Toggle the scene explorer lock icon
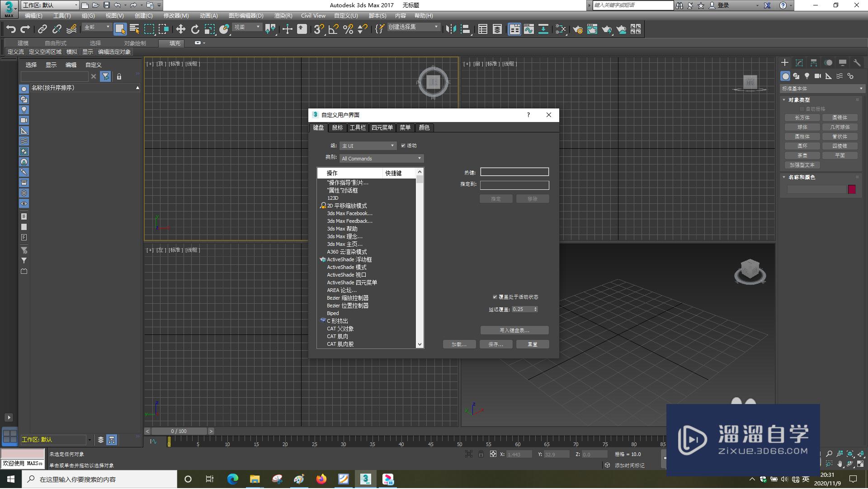The image size is (868, 489). tap(119, 76)
